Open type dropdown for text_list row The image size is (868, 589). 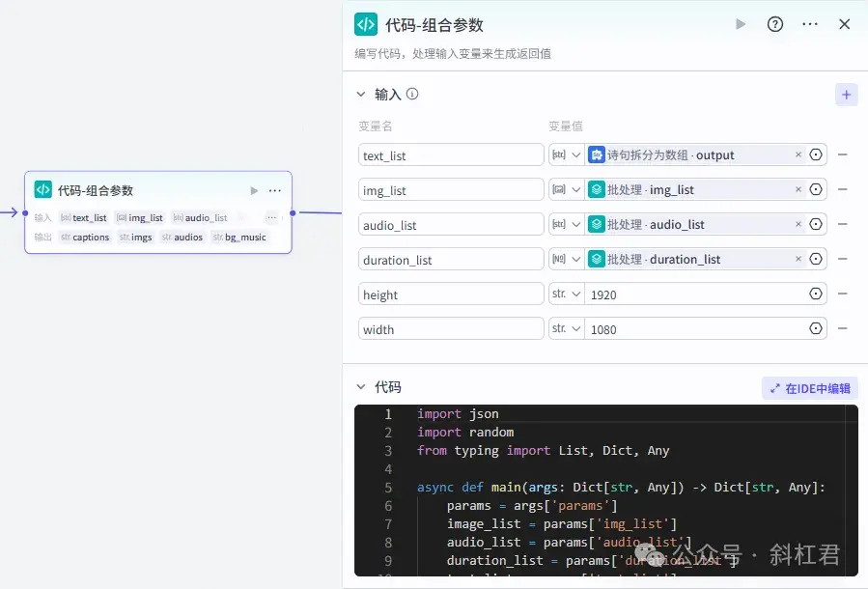[567, 155]
